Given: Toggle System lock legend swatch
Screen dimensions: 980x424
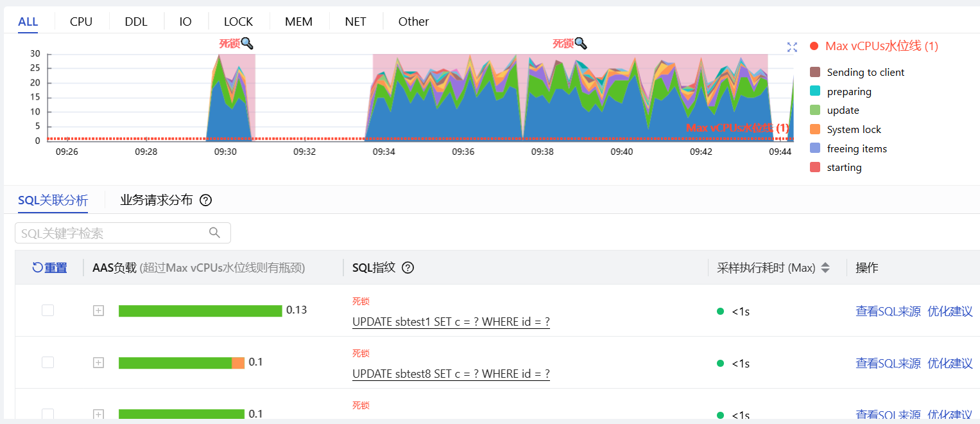Looking at the screenshot, I should point(815,129).
